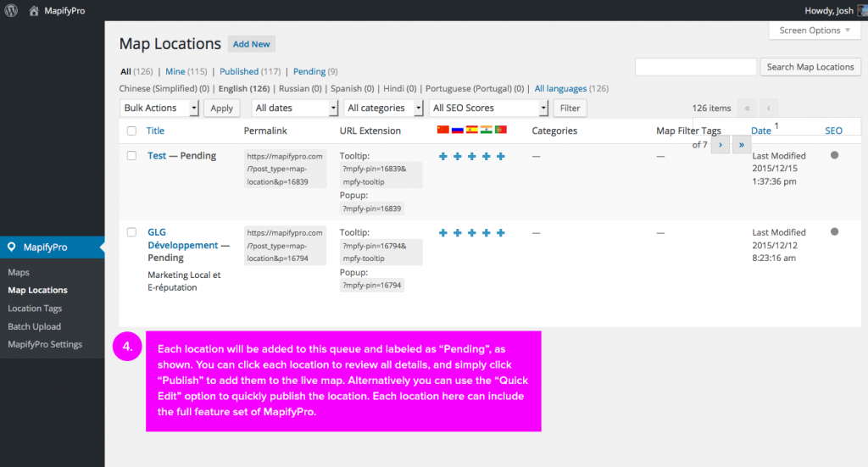Click the Chinese flag column icon

click(442, 130)
